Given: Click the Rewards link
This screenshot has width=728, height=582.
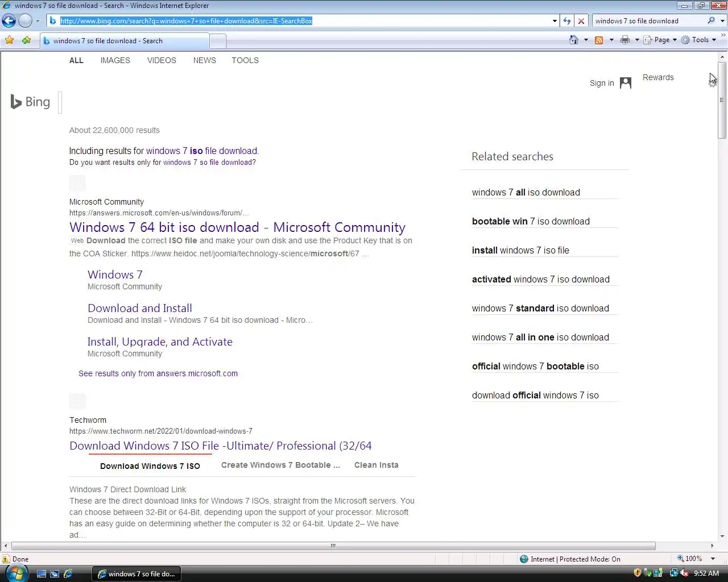Looking at the screenshot, I should pyautogui.click(x=658, y=77).
